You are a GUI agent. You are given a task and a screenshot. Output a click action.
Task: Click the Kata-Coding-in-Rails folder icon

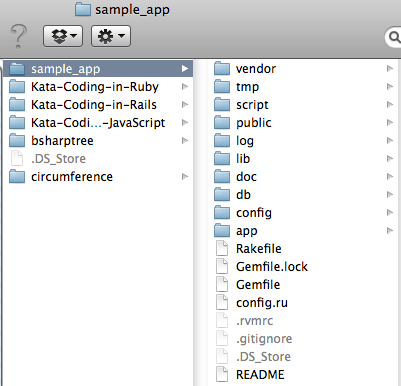(17, 105)
